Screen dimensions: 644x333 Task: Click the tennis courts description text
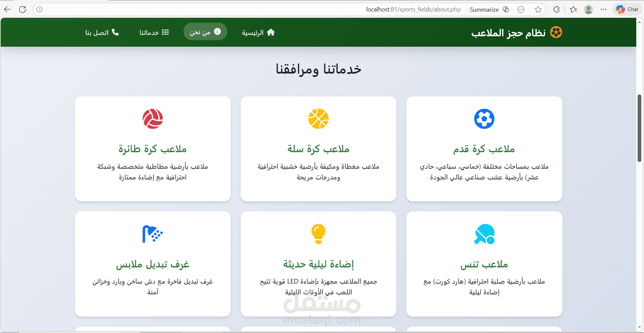pos(484,287)
